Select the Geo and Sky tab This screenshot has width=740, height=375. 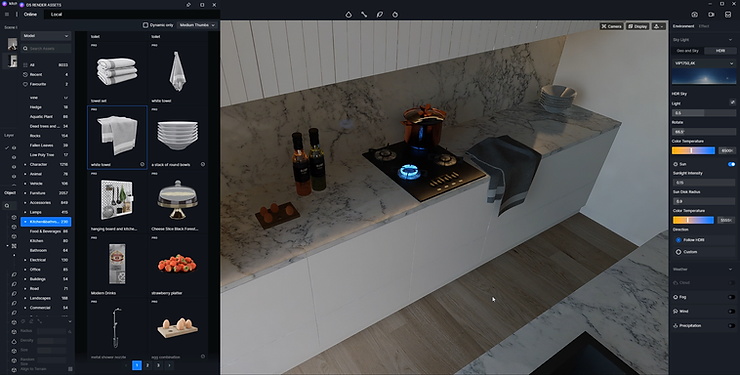(688, 50)
